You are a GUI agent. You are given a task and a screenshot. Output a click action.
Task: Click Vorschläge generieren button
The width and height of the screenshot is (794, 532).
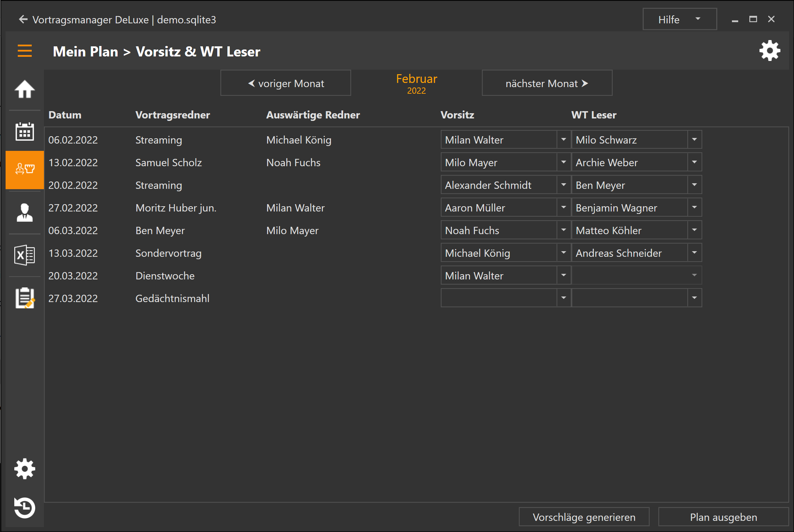584,517
